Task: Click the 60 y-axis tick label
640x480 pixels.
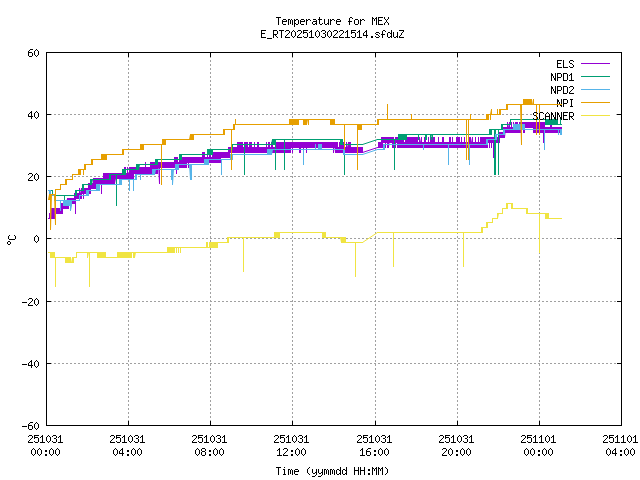Action: pyautogui.click(x=33, y=53)
